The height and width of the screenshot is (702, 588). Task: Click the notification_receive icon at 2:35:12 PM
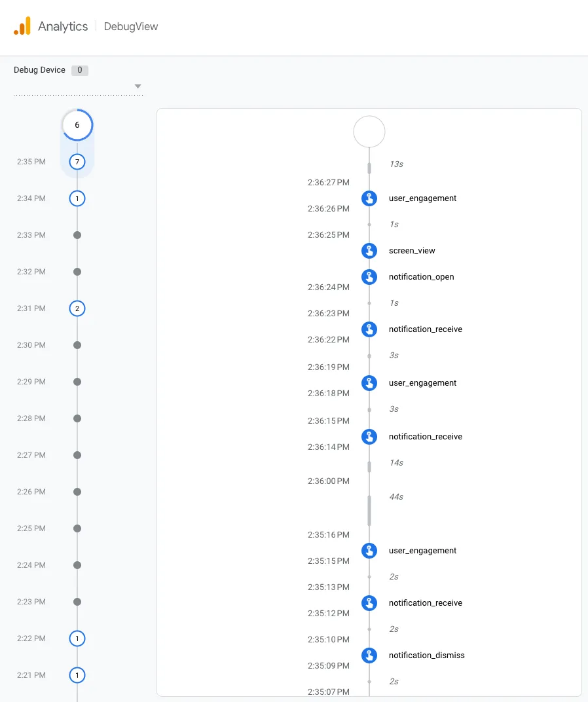click(x=369, y=602)
